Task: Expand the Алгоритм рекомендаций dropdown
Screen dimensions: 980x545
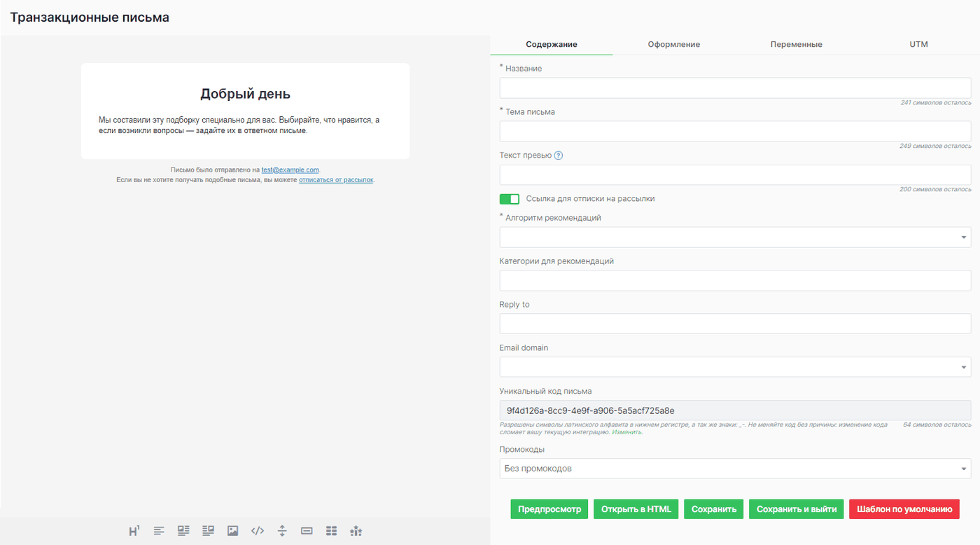Action: pyautogui.click(x=735, y=237)
